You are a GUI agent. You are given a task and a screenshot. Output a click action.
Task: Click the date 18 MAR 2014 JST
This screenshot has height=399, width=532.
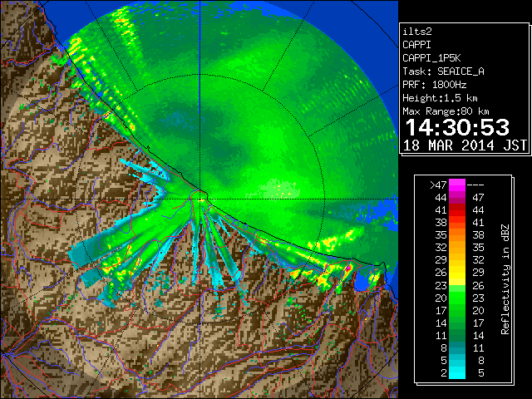point(465,145)
